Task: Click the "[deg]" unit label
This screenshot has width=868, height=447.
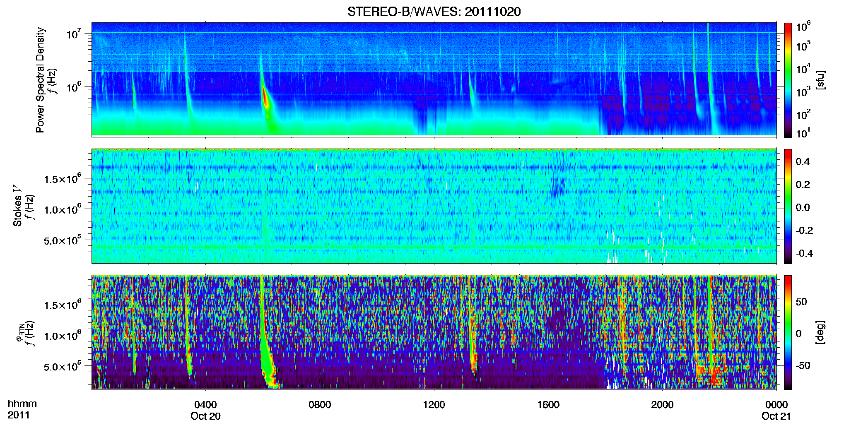Action: pyautogui.click(x=820, y=332)
